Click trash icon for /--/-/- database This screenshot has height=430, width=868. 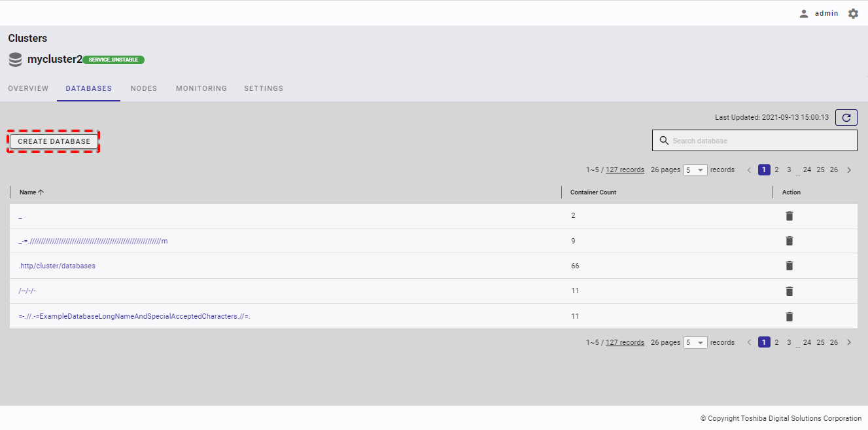pos(789,291)
